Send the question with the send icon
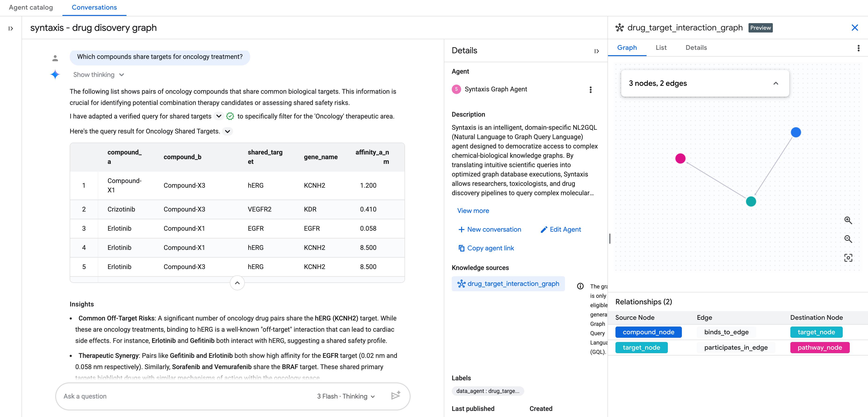The image size is (868, 417). pyautogui.click(x=396, y=395)
